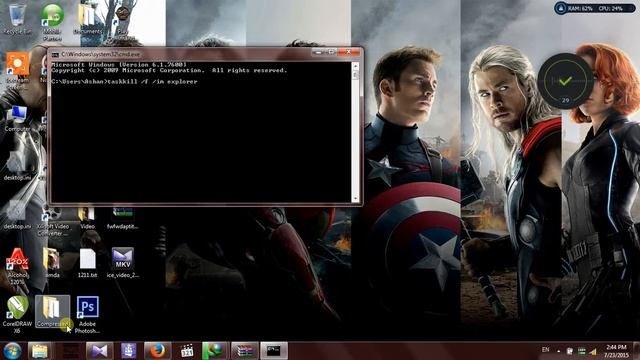
Task: Click the cmd scrollbar up arrow
Action: click(355, 65)
